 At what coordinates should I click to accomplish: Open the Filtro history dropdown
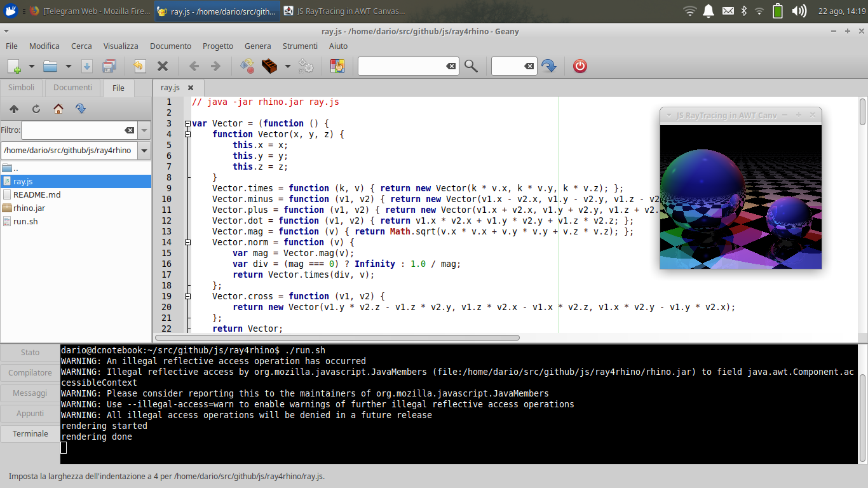(x=145, y=130)
